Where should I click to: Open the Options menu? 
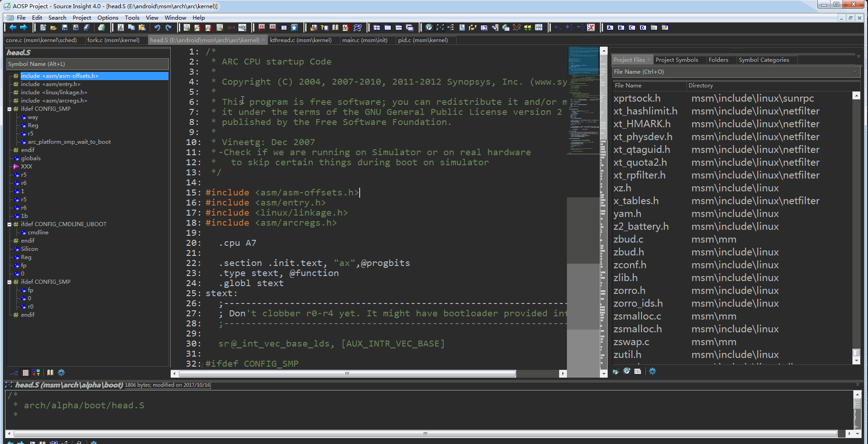pos(108,17)
